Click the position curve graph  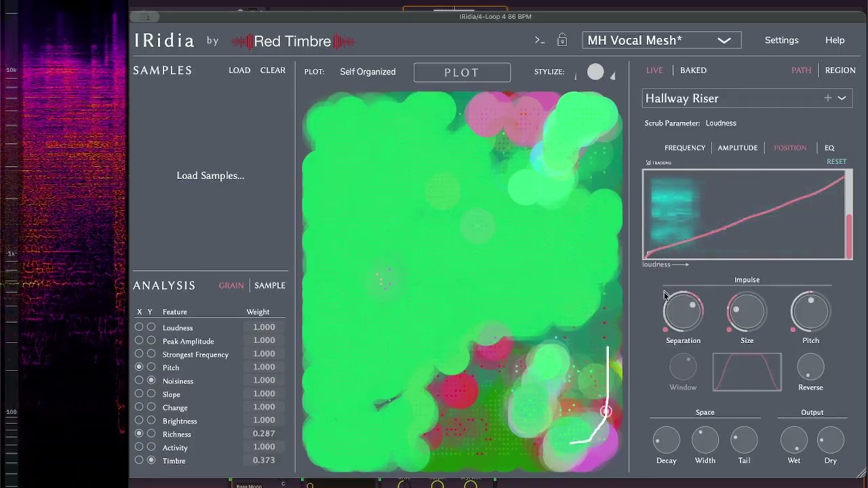[744, 215]
